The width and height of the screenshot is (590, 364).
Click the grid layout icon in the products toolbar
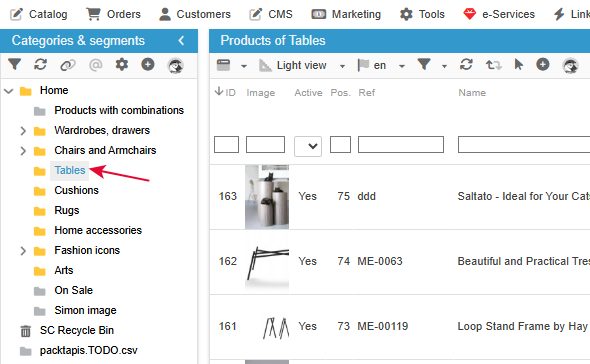click(x=223, y=65)
